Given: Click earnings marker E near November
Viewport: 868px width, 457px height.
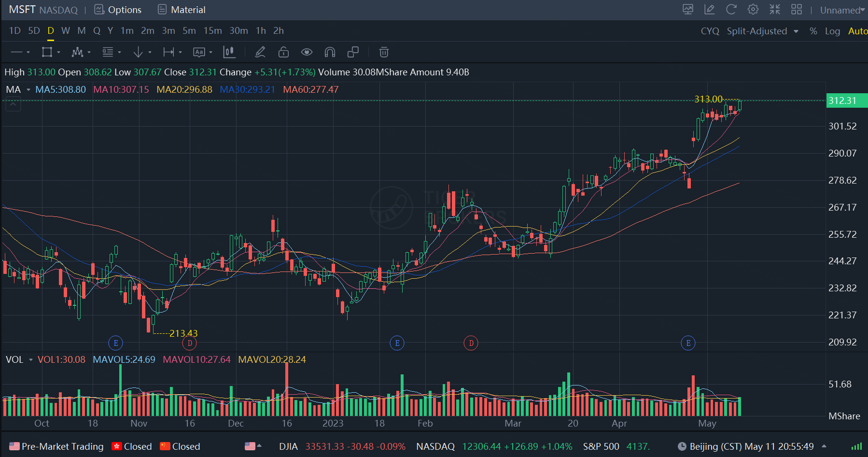Looking at the screenshot, I should [x=115, y=343].
